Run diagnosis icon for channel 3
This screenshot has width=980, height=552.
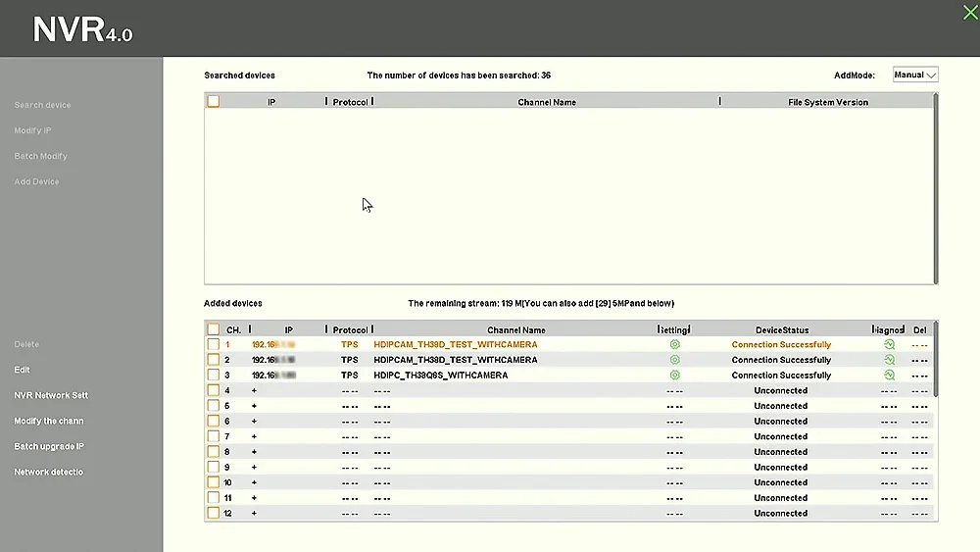point(890,376)
